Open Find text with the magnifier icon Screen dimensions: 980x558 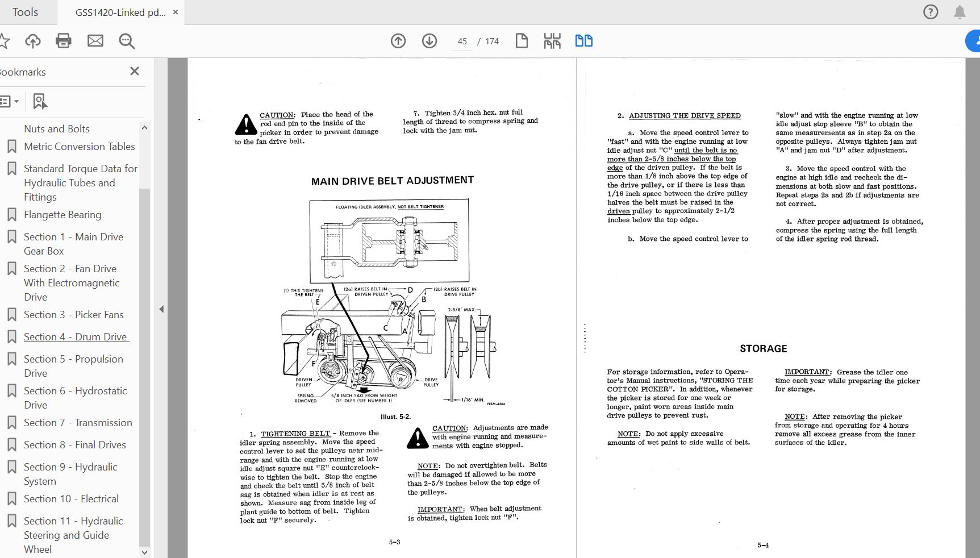click(127, 41)
